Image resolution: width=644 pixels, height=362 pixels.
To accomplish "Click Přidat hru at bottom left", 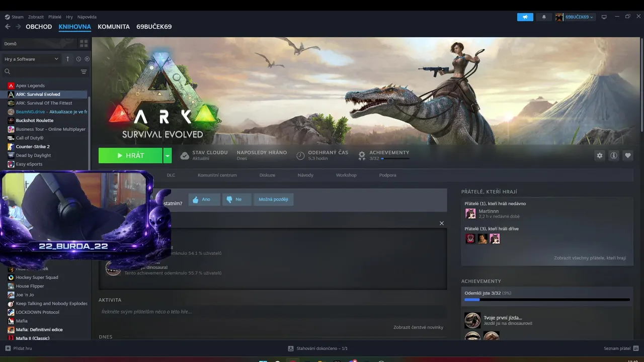I will 19,348.
